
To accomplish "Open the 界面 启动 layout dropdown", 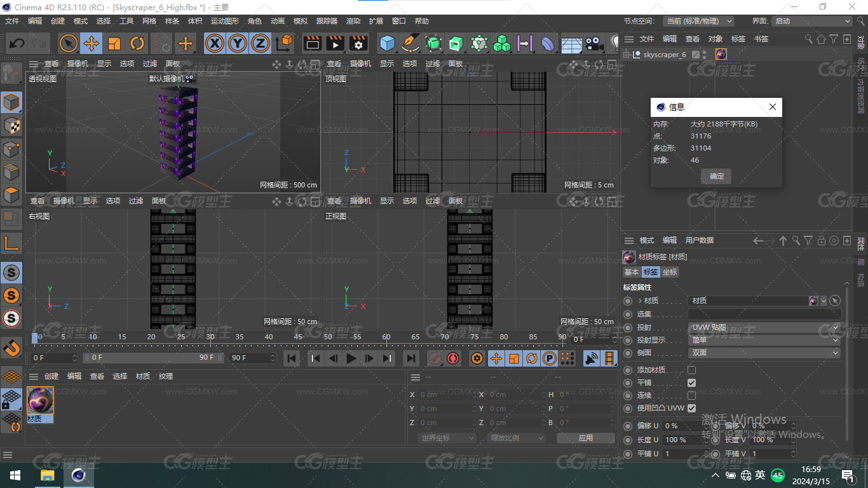I will [x=812, y=21].
